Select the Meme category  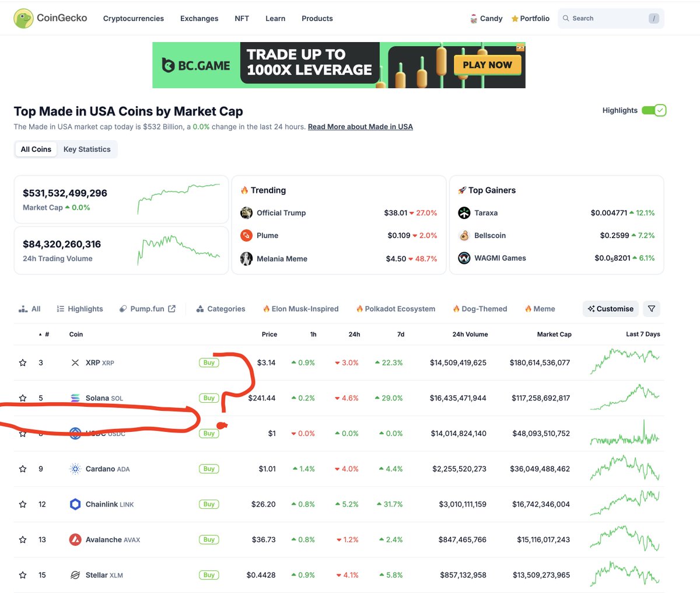[540, 309]
